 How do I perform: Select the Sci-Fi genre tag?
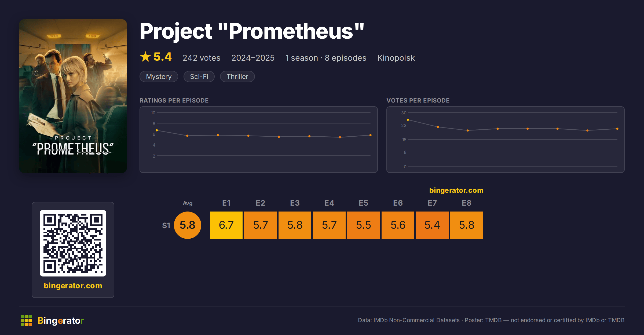pos(199,77)
